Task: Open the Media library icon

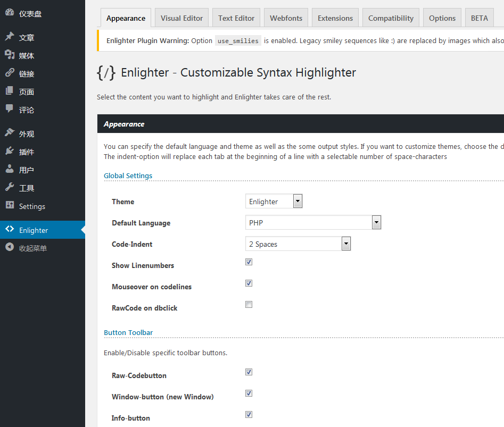Action: coord(10,55)
